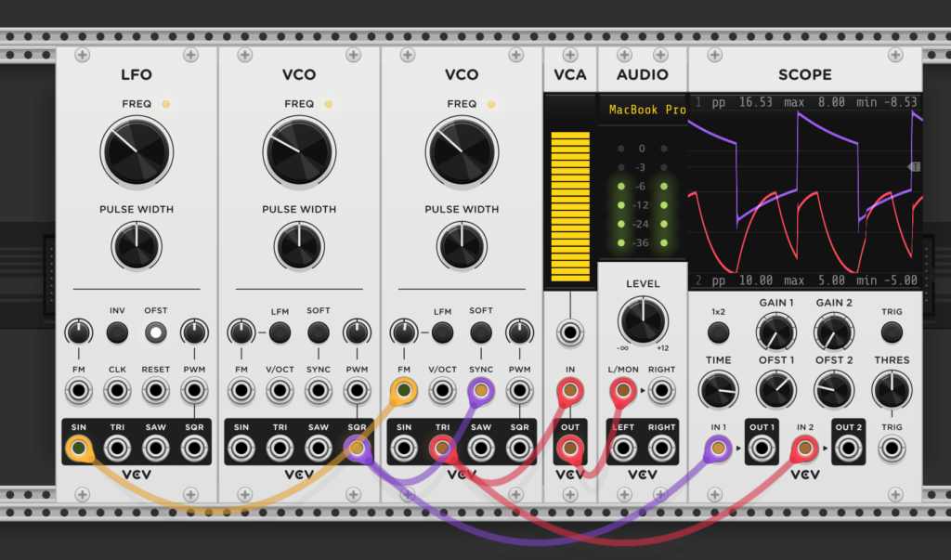Image resolution: width=951 pixels, height=560 pixels.
Task: Click the first VCO V/OCT input jack
Action: 280,392
